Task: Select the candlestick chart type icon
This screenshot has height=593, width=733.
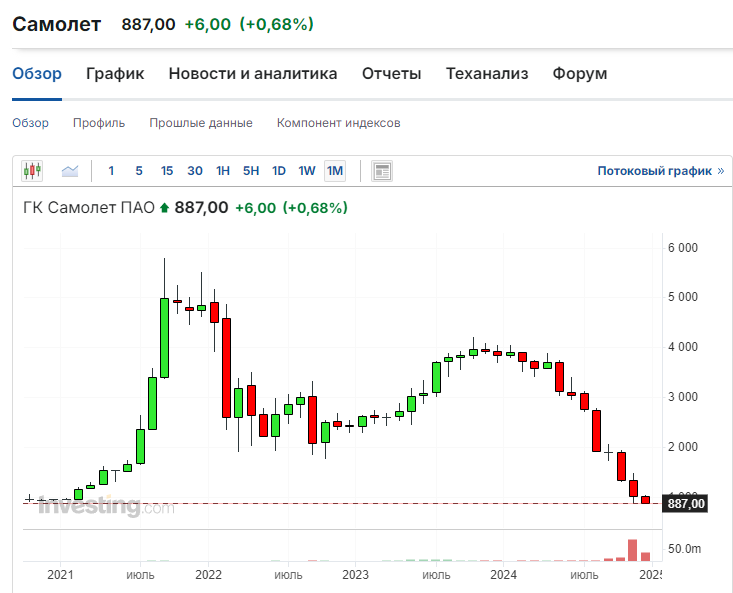Action: click(x=32, y=171)
